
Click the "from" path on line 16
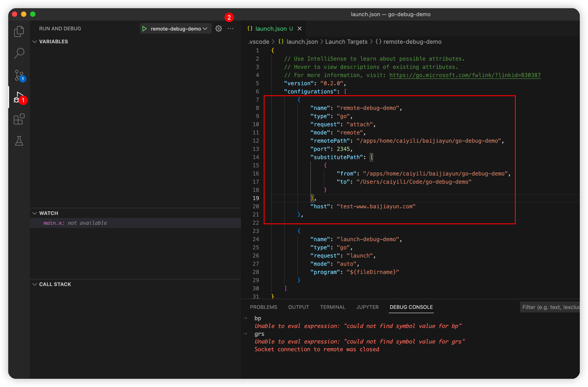click(435, 174)
